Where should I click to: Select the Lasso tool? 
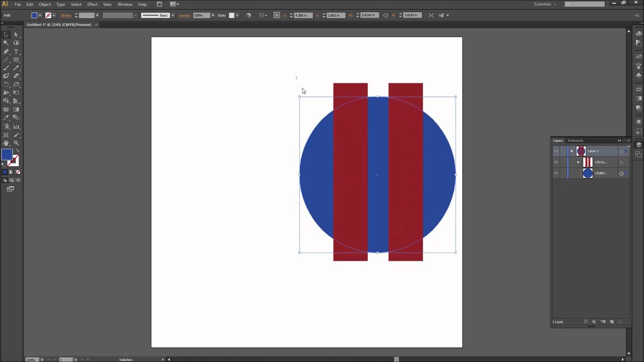(16, 43)
